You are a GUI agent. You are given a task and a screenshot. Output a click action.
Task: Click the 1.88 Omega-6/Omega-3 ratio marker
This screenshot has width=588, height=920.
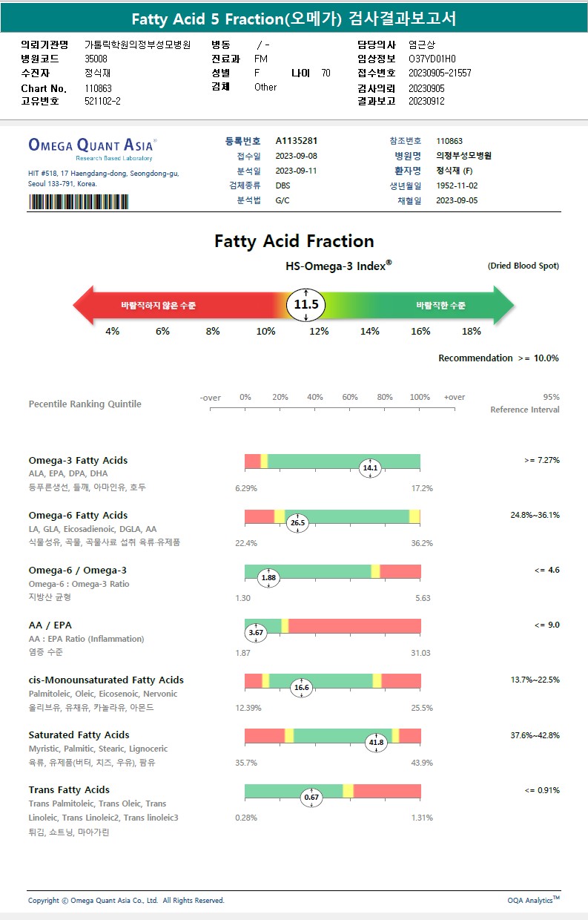(x=268, y=578)
